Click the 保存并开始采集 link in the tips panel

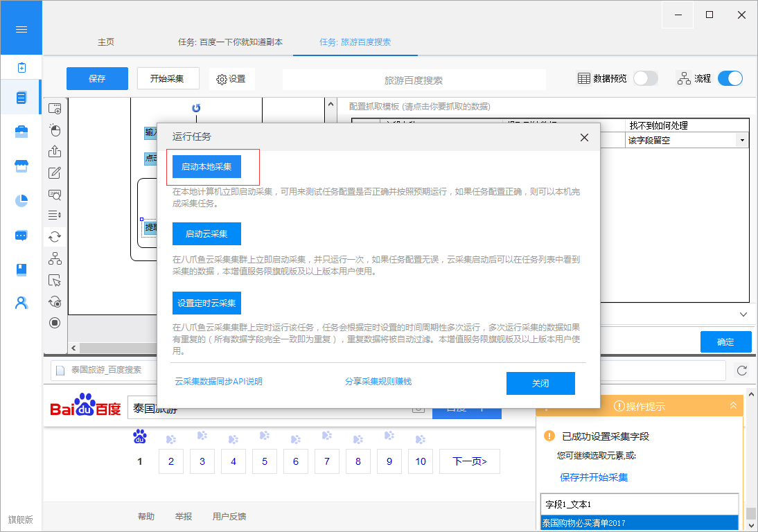click(594, 477)
